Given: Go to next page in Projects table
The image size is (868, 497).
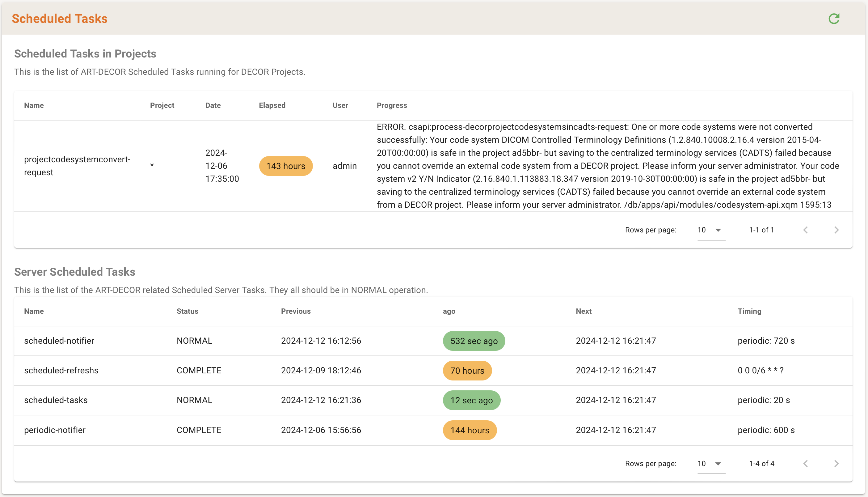Looking at the screenshot, I should tap(836, 230).
